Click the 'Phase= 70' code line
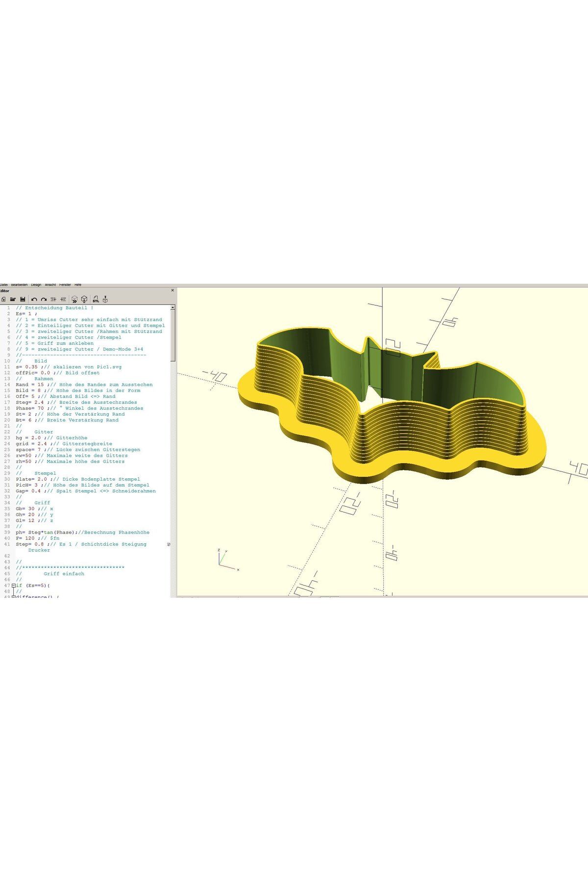588x882 pixels. (x=79, y=408)
